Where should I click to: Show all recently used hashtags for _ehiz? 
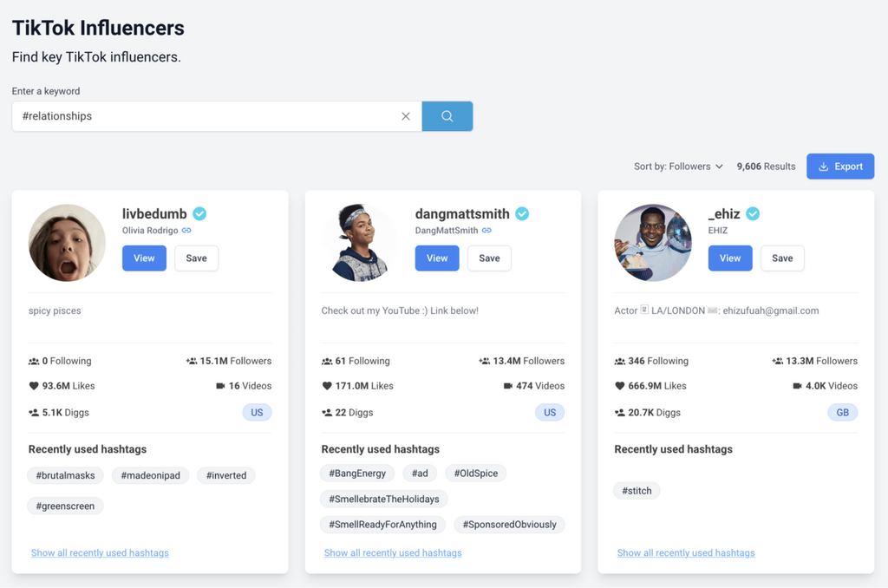(x=686, y=552)
